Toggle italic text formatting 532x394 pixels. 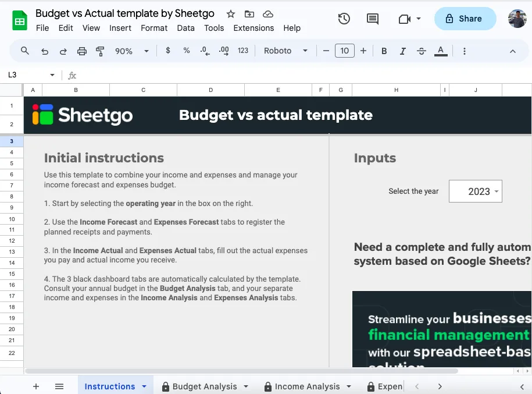(402, 51)
